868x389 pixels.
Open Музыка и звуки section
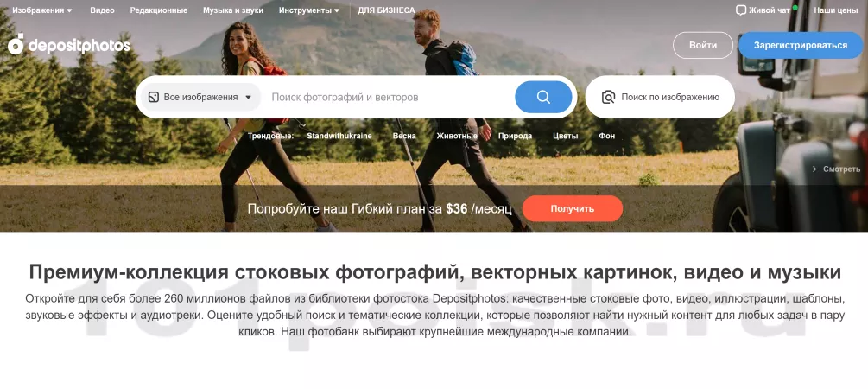point(233,10)
